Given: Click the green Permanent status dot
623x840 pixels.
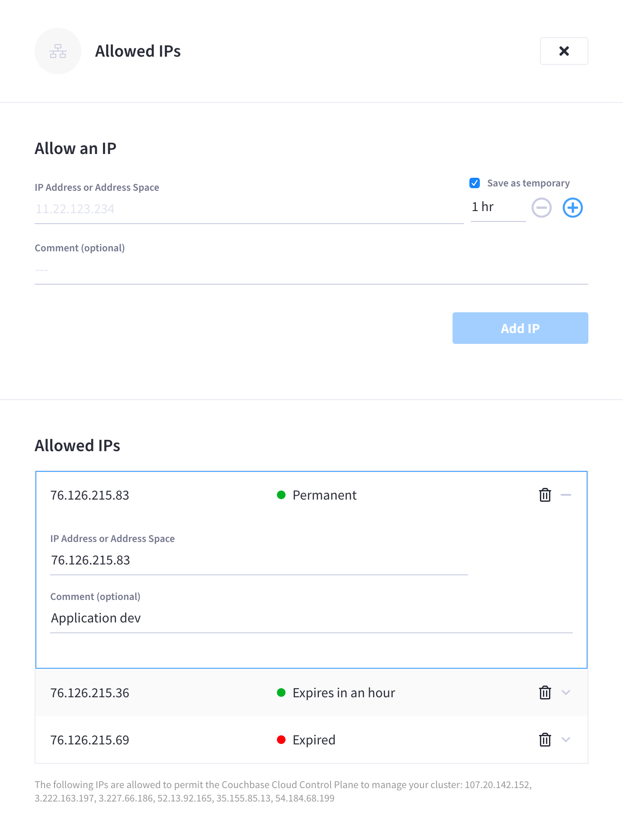Looking at the screenshot, I should 281,495.
